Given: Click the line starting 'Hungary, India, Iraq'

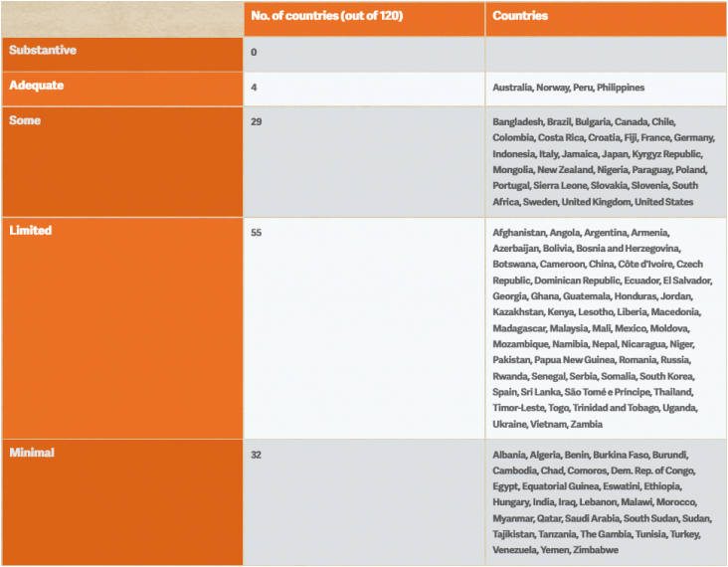Looking at the screenshot, I should pos(595,502).
